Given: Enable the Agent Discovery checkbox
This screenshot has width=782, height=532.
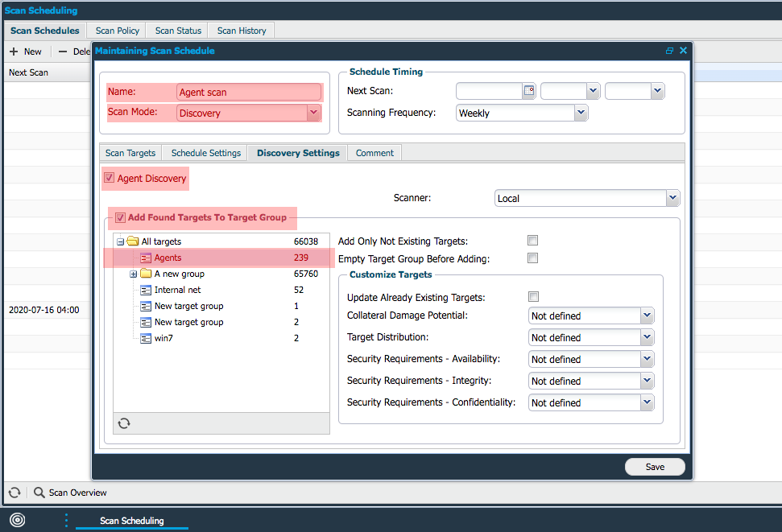Looking at the screenshot, I should [x=109, y=178].
